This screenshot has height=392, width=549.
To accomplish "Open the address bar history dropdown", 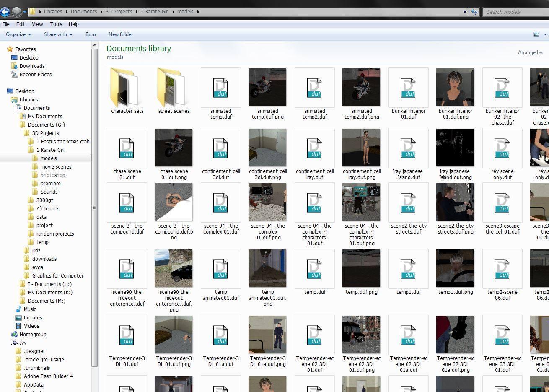I will point(465,12).
